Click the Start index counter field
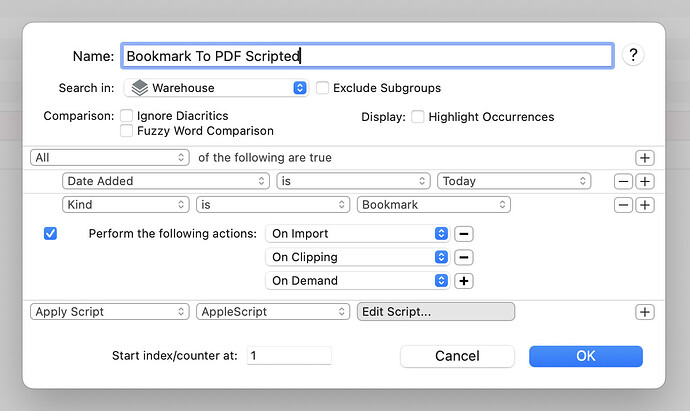690x411 pixels. [x=289, y=356]
